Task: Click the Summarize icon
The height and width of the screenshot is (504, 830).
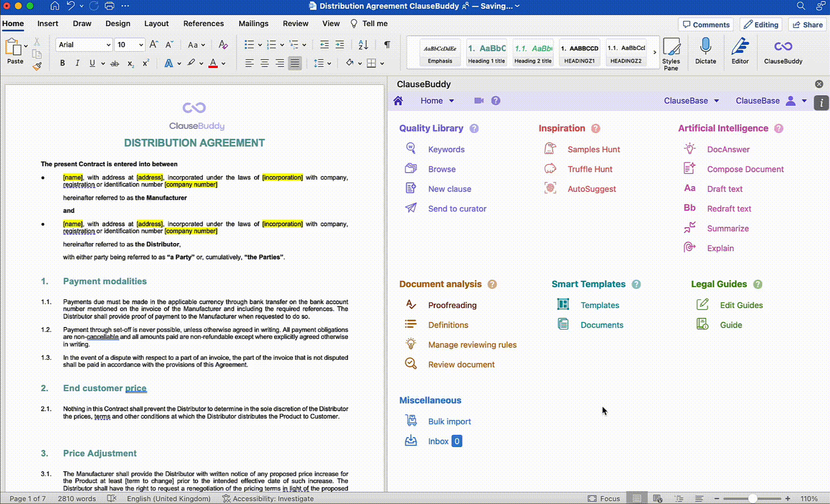Action: click(690, 228)
